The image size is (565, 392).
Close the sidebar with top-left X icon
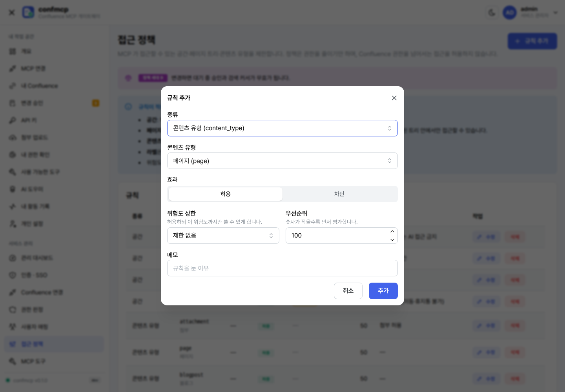(12, 13)
